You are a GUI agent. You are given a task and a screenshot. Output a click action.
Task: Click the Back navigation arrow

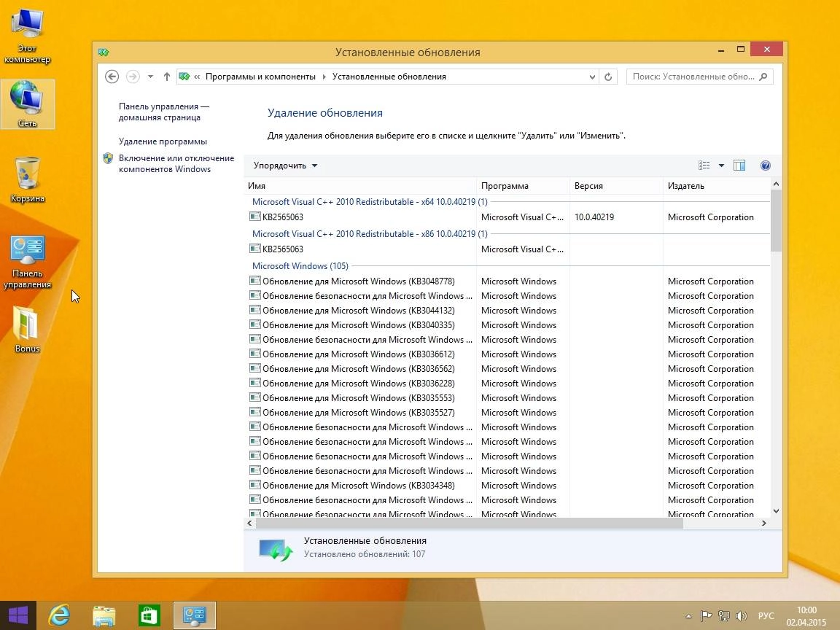tap(112, 77)
